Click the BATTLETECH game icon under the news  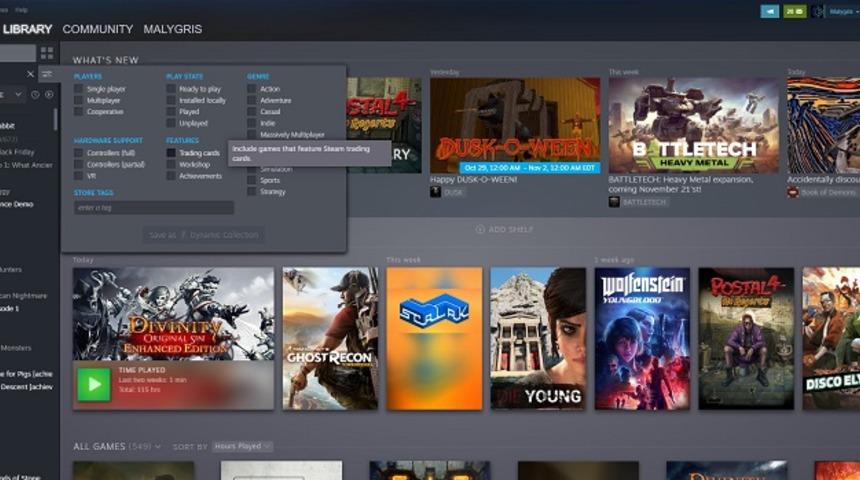(x=614, y=202)
